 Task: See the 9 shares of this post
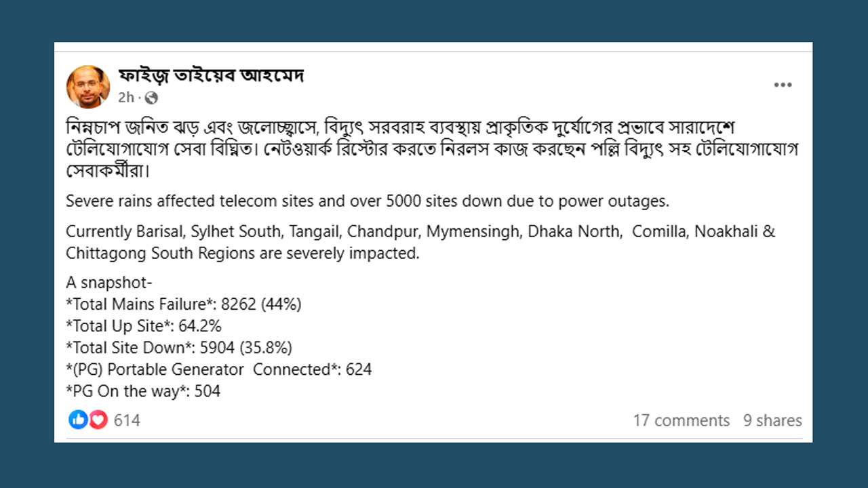coord(773,420)
